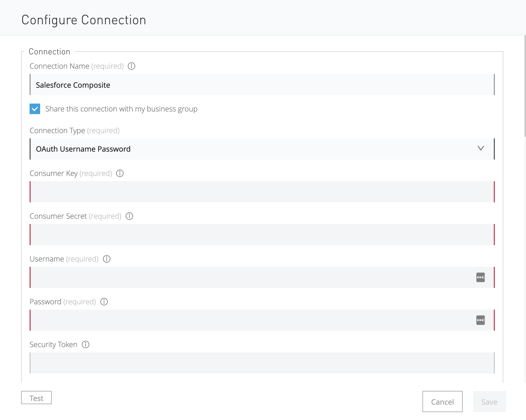Image resolution: width=526 pixels, height=420 pixels.
Task: Click the Username info icon
Action: tap(107, 259)
